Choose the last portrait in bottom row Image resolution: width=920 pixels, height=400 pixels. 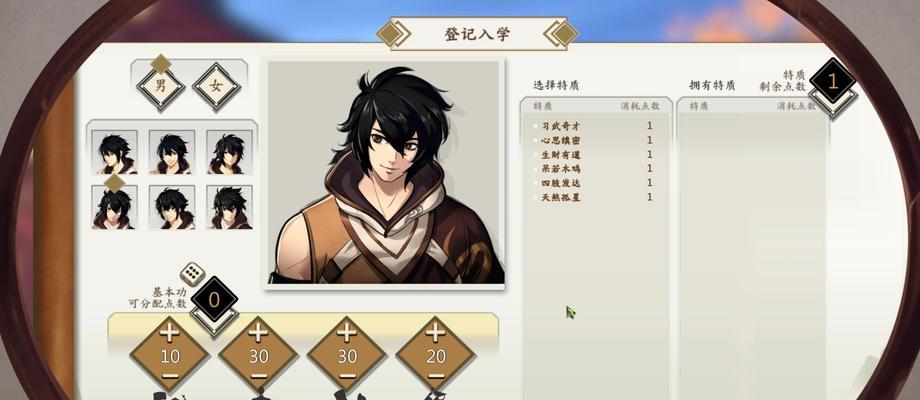pyautogui.click(x=229, y=207)
